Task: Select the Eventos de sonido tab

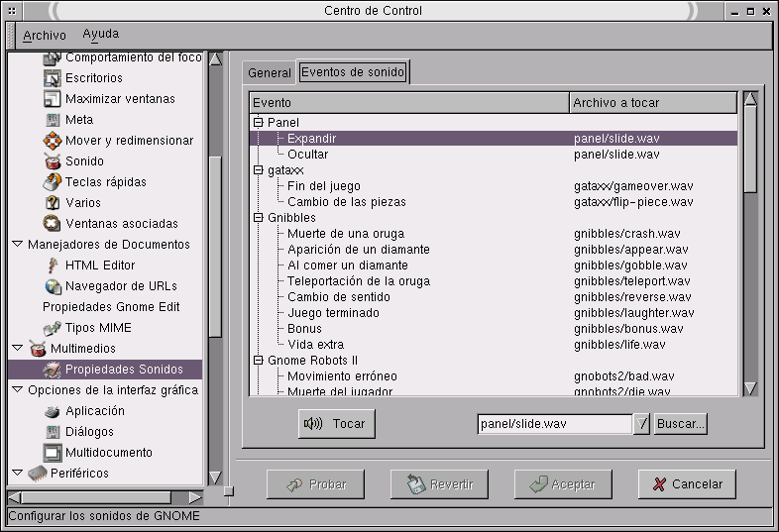Action: 353,72
